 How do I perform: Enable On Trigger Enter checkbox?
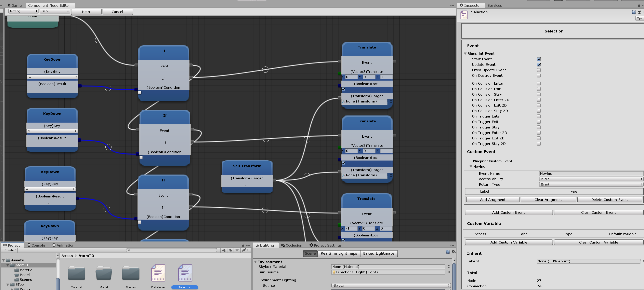pos(539,116)
